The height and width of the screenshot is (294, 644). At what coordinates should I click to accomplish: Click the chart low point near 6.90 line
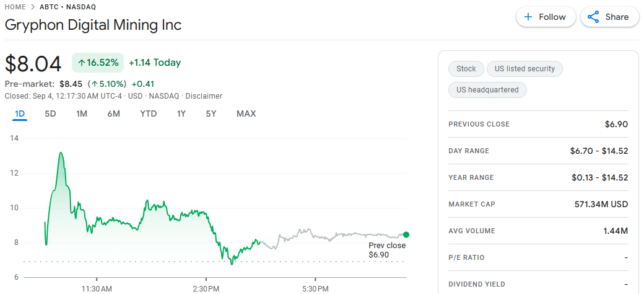click(x=232, y=263)
